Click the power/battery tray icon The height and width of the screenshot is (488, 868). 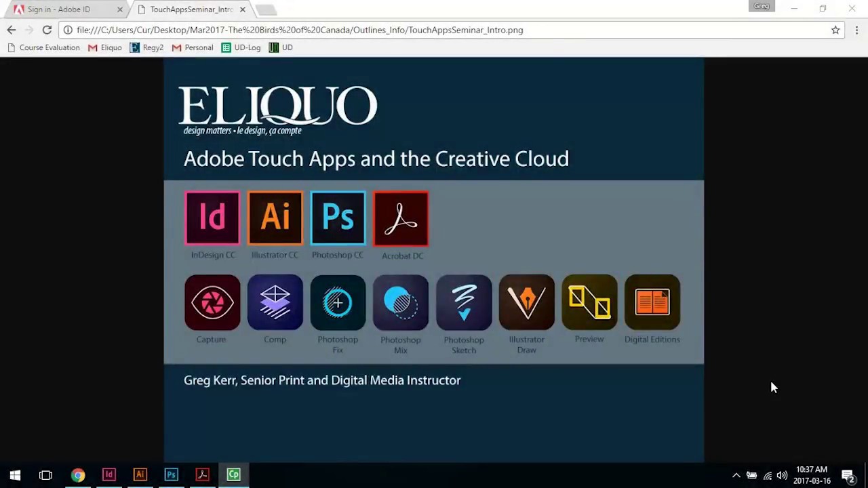[751, 476]
